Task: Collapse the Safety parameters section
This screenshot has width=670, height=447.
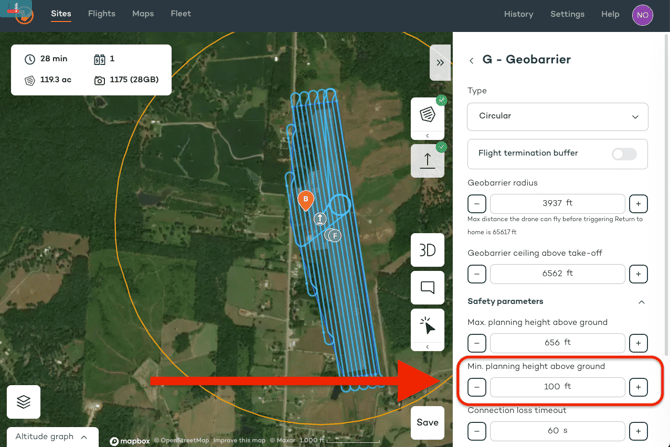Action: point(641,302)
